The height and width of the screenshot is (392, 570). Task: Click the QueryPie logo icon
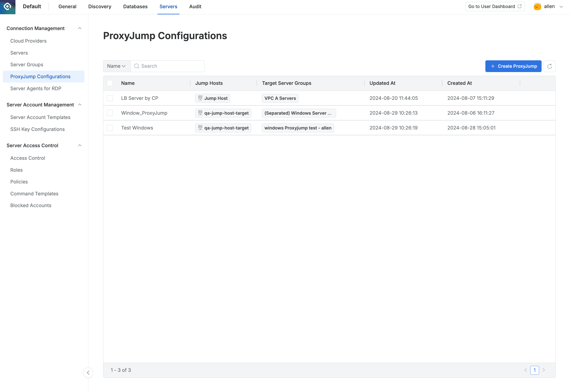(x=8, y=7)
